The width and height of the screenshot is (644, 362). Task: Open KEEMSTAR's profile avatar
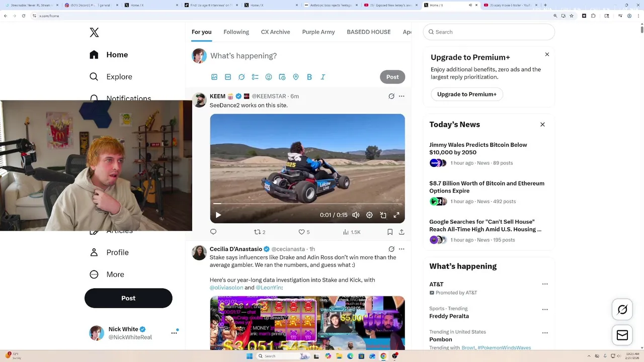point(199,100)
